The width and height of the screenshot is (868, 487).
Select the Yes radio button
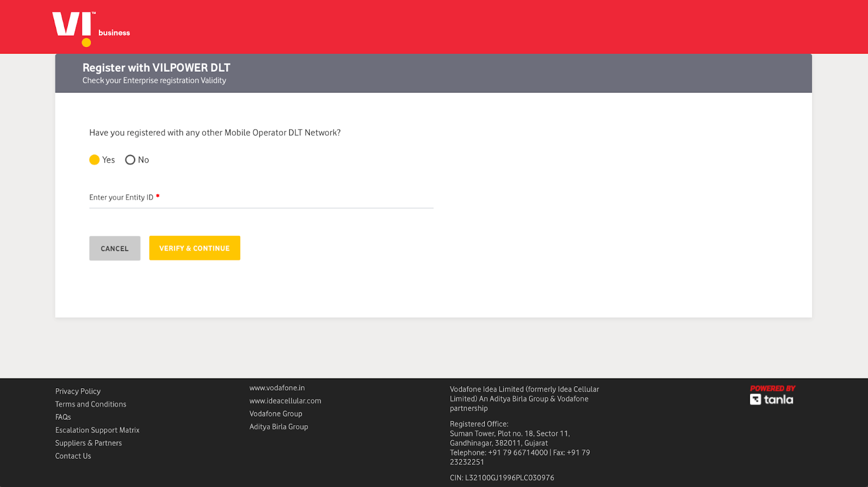[x=94, y=159]
